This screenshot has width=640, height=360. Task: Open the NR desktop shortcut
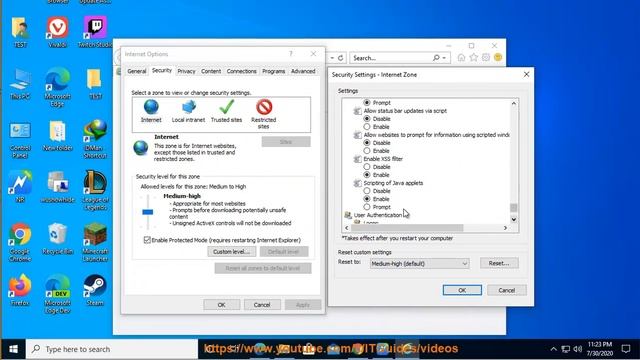(x=20, y=187)
